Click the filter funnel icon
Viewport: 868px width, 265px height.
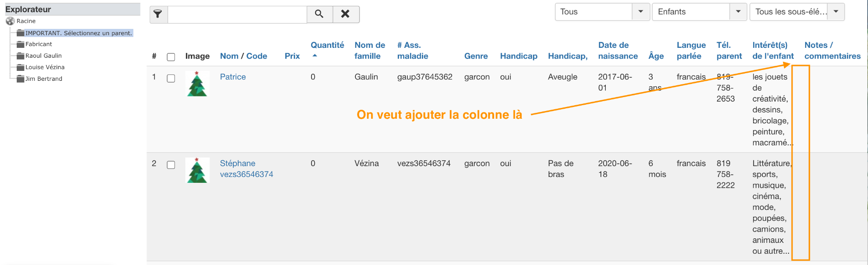tap(158, 14)
